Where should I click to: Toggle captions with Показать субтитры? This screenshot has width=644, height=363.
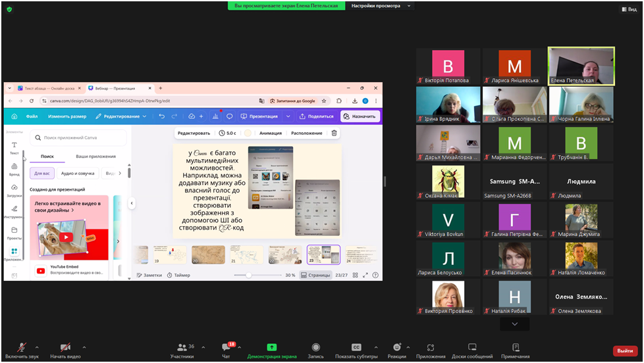356,348
